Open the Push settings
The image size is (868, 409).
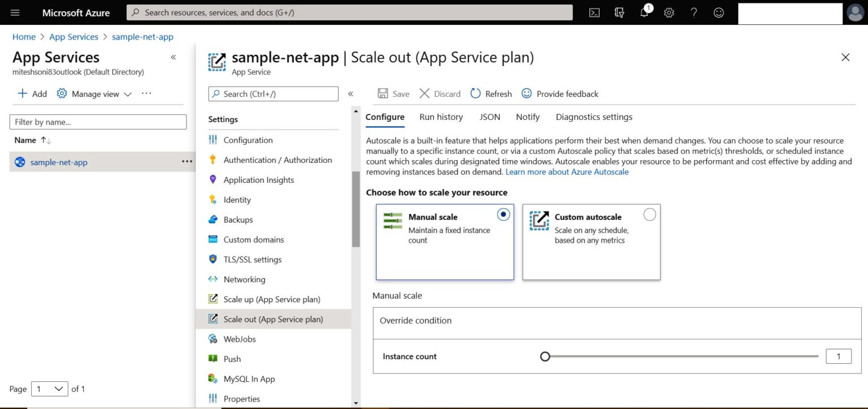232,359
